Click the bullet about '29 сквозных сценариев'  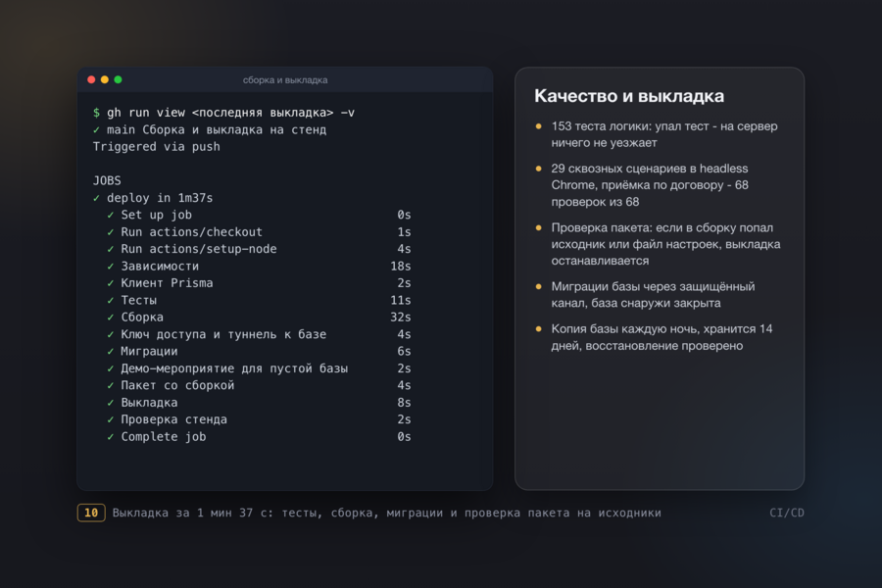click(650, 185)
